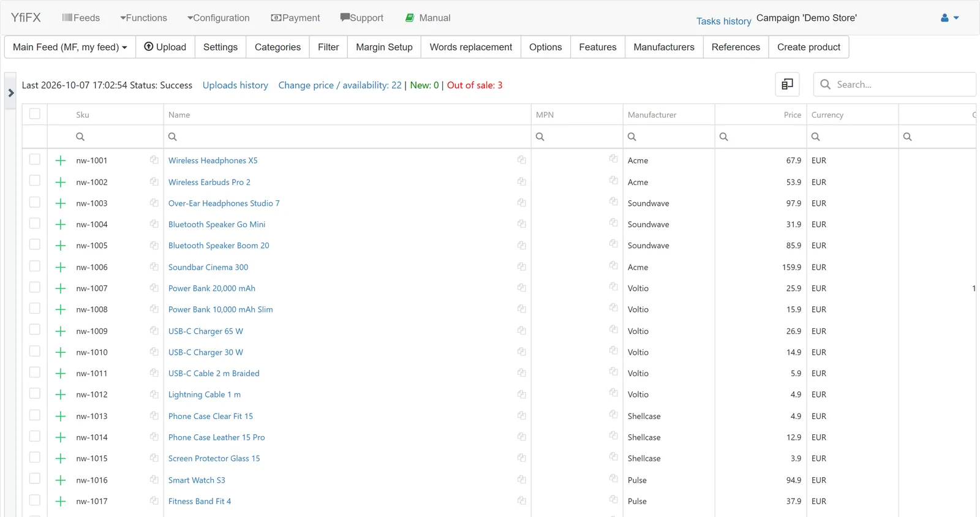Open the Words replacement tab
Screen dimensions: 980x517
pos(471,47)
